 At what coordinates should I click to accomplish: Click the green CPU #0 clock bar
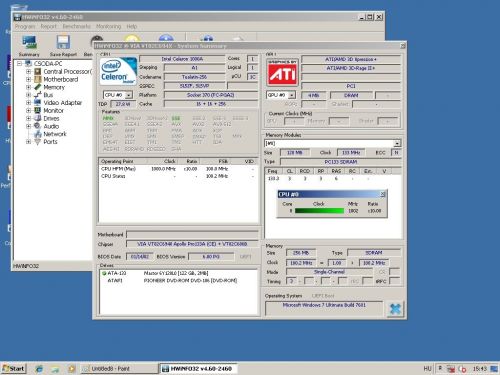[319, 211]
